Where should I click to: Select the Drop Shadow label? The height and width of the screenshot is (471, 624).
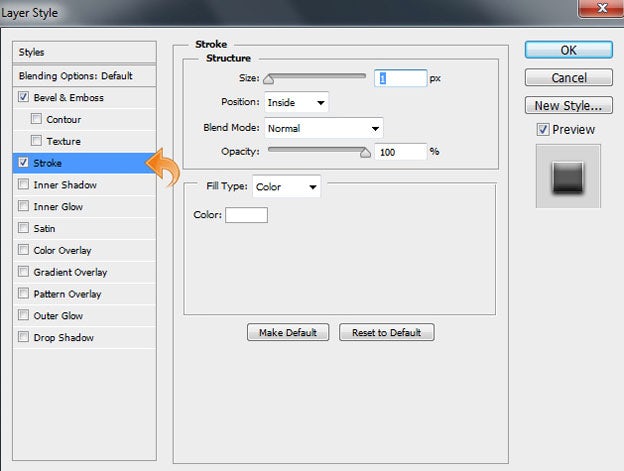[64, 338]
